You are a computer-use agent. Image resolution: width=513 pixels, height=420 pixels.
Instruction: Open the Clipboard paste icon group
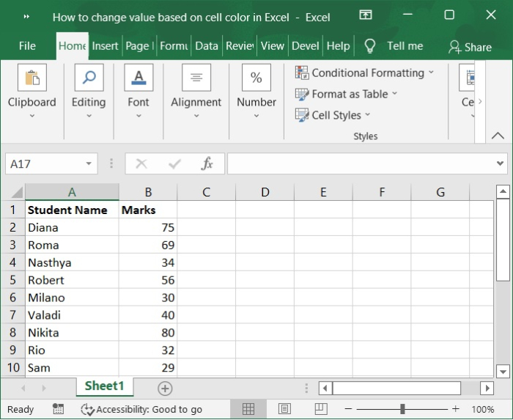click(x=32, y=78)
